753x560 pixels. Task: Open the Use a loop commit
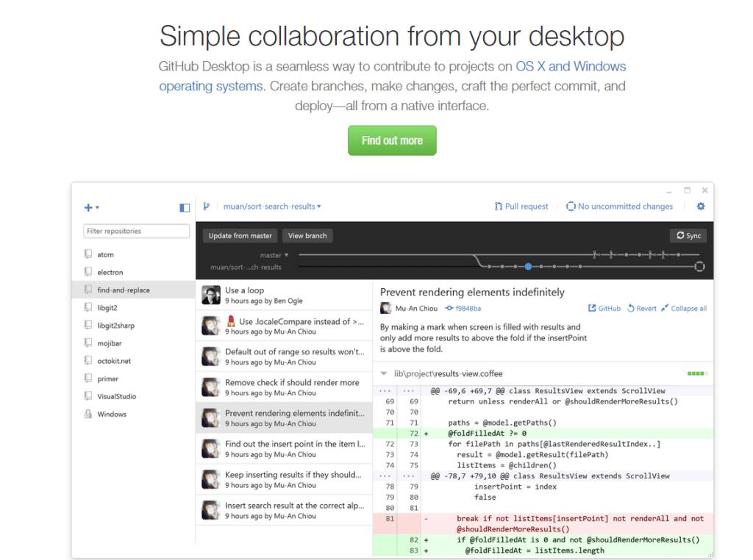pos(285,295)
